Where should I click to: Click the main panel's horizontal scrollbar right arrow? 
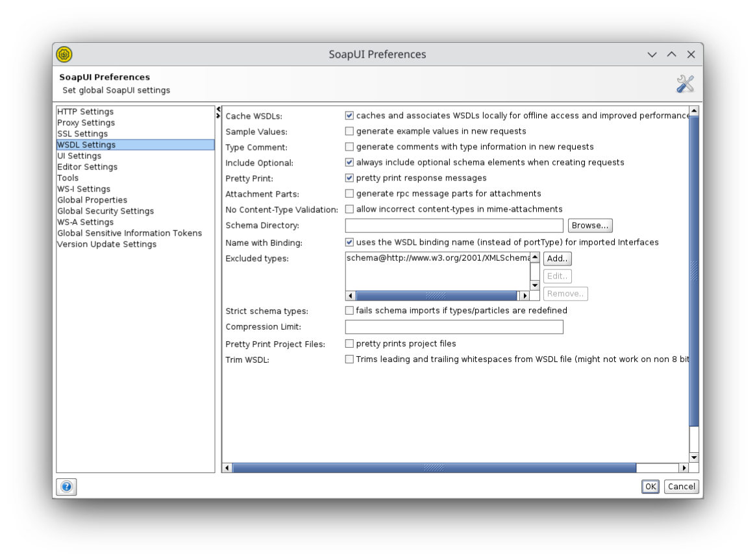pos(683,468)
